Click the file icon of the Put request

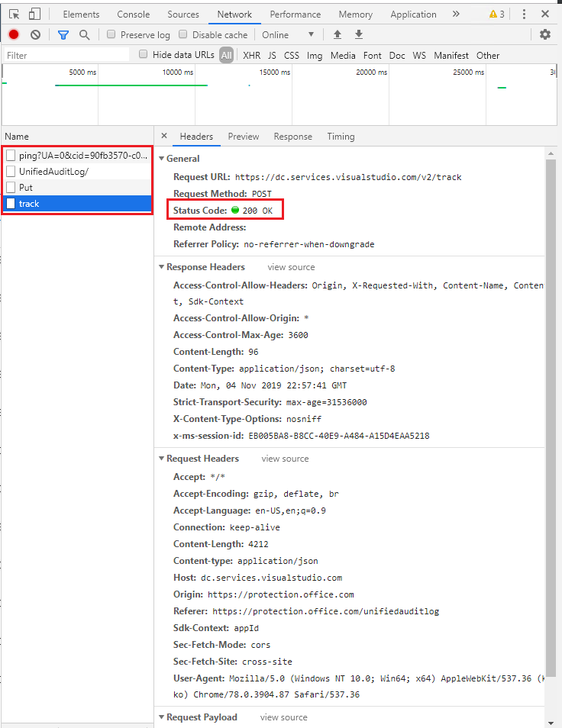pos(11,188)
